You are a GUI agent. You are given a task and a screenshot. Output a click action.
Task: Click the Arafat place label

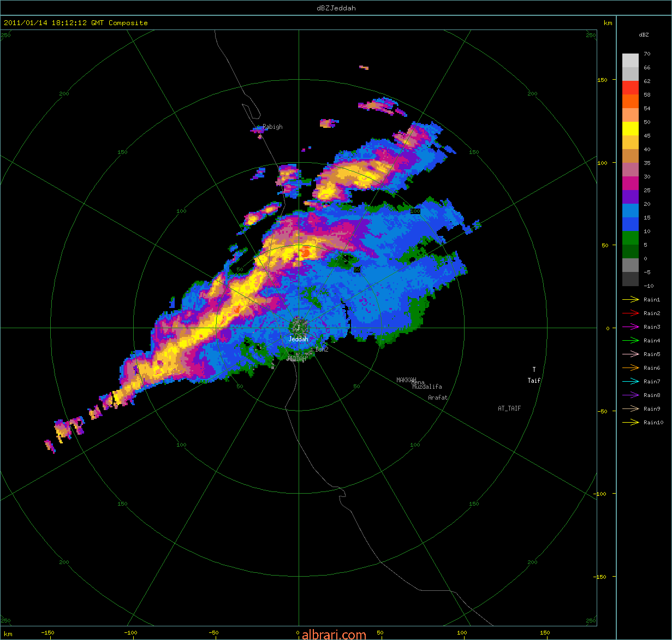[x=438, y=398]
